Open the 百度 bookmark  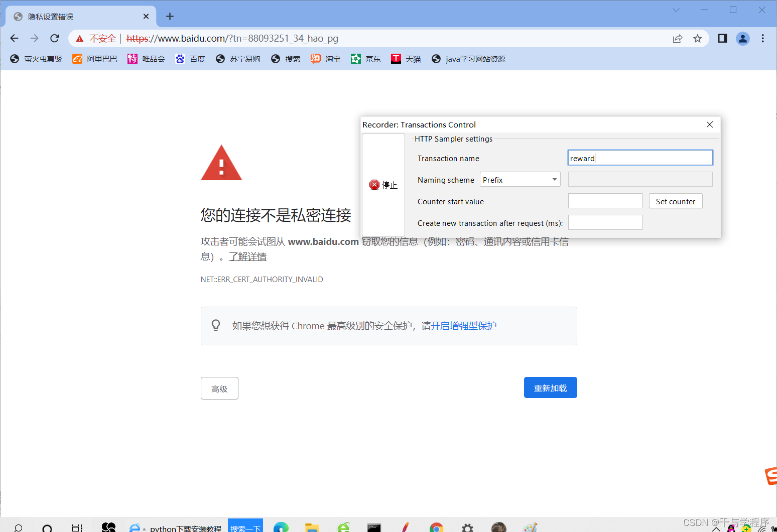(x=197, y=59)
